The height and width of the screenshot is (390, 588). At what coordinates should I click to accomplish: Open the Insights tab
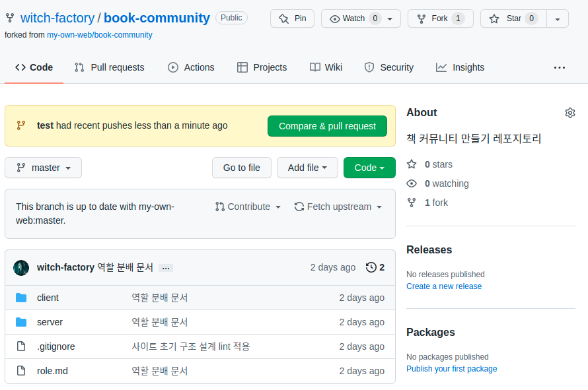point(460,67)
